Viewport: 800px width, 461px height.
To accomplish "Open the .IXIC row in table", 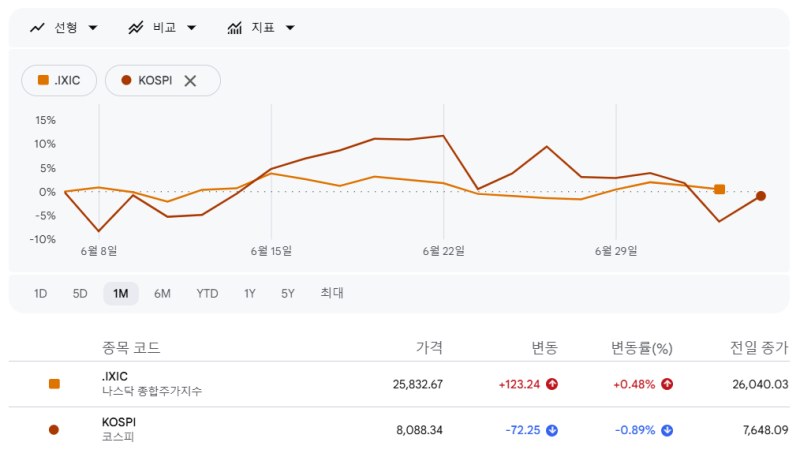I will click(x=399, y=384).
